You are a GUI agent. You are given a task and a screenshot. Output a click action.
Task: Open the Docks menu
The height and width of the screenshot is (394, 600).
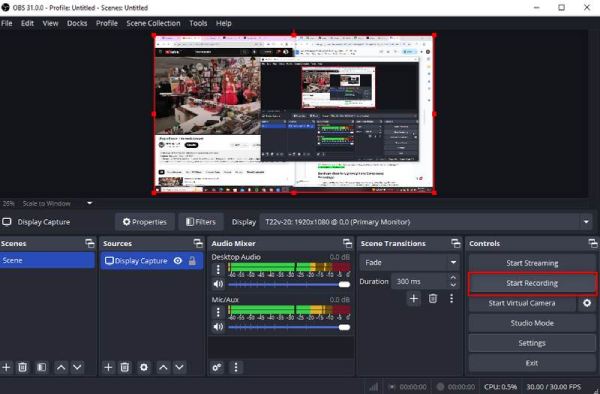click(x=77, y=23)
